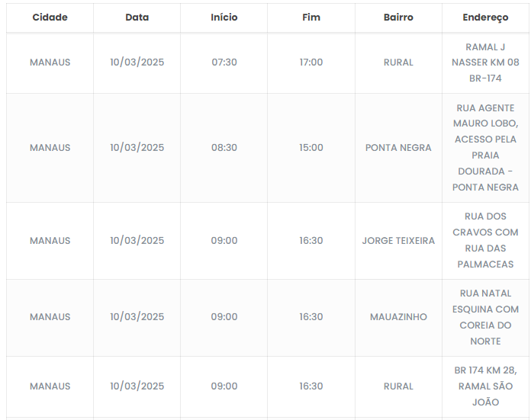Select the PONTA NEGRA bairro cell
531x420 pixels.
tap(398, 148)
